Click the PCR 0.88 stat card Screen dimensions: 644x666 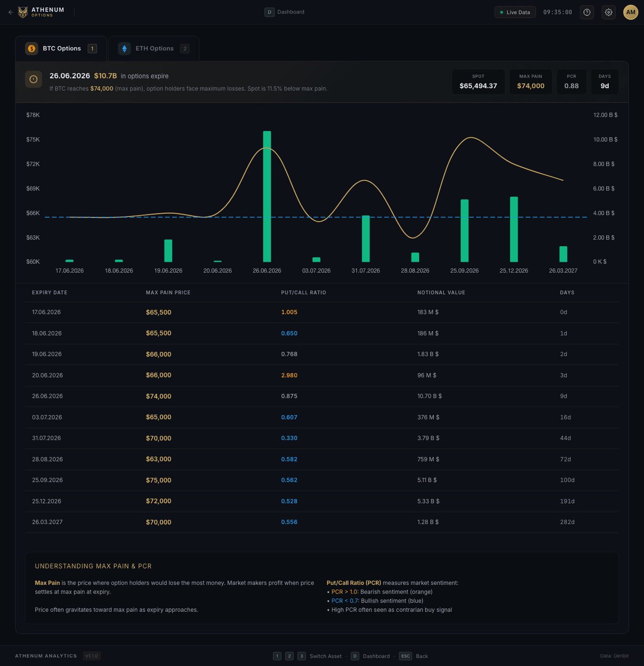[571, 82]
